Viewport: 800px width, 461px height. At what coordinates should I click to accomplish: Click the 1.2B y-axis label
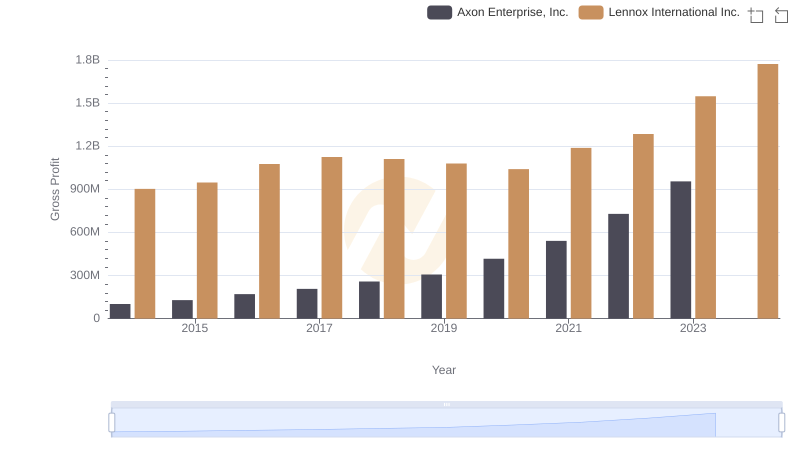click(87, 146)
